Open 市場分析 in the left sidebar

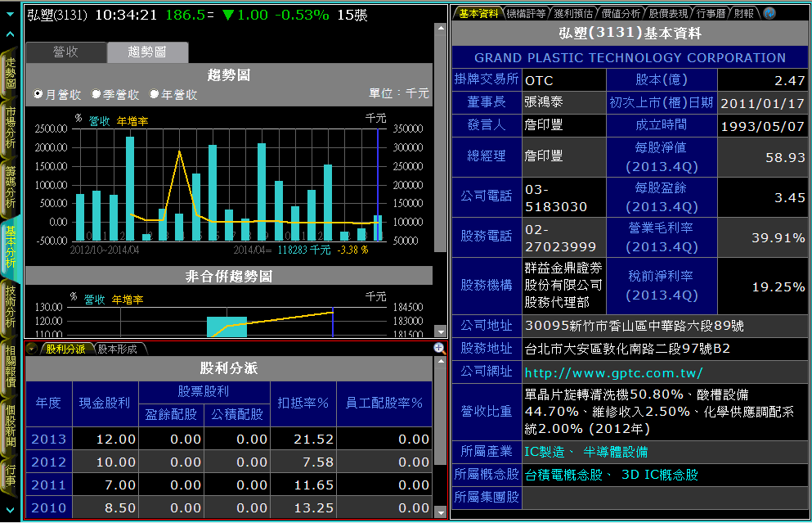pos(11,128)
